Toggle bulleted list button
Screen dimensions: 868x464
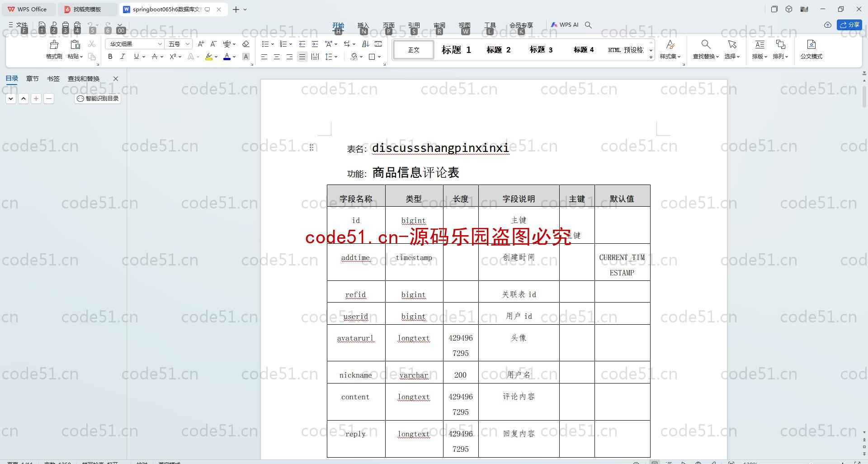coord(265,44)
